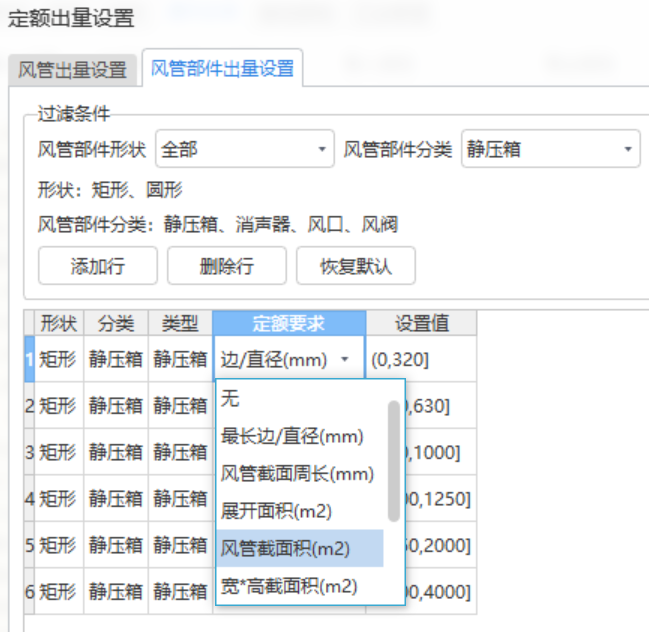Pick 风管截面周长(mm) in the list

point(300,473)
